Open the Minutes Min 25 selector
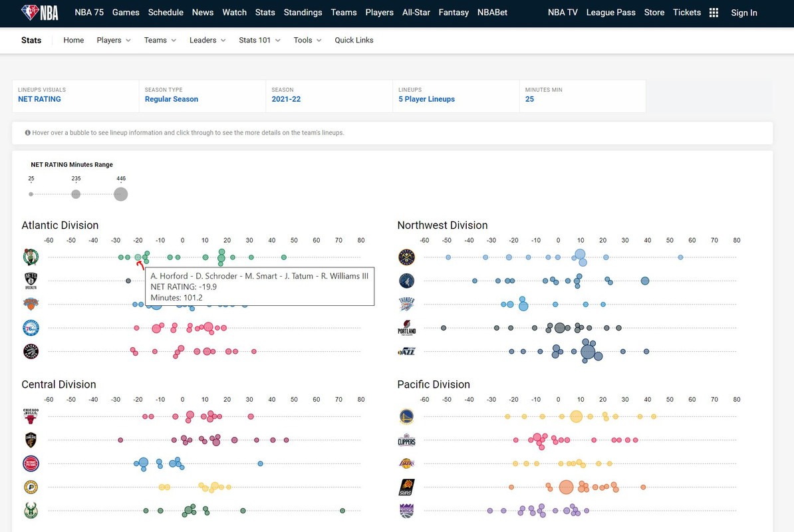This screenshot has width=794, height=532. point(583,95)
